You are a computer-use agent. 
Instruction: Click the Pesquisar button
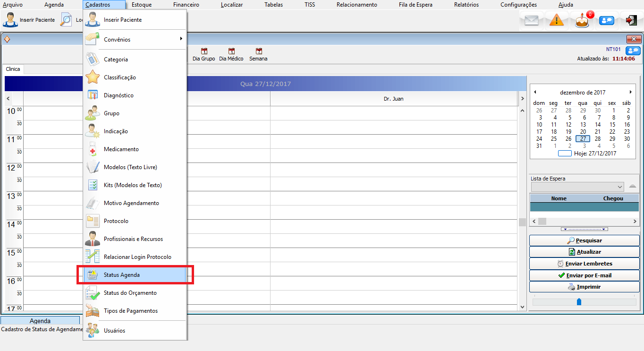(x=584, y=240)
